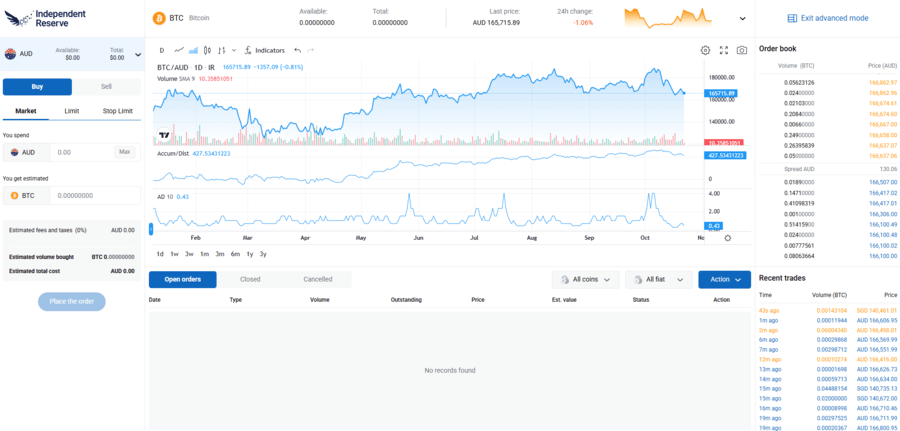The height and width of the screenshot is (431, 900).
Task: Select the Limit order tab
Action: coord(72,111)
